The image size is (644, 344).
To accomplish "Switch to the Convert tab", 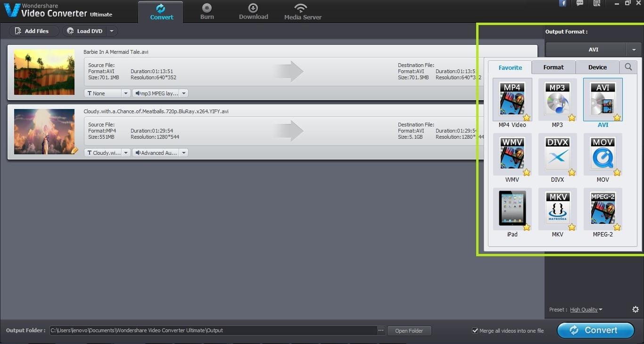I will pyautogui.click(x=162, y=12).
